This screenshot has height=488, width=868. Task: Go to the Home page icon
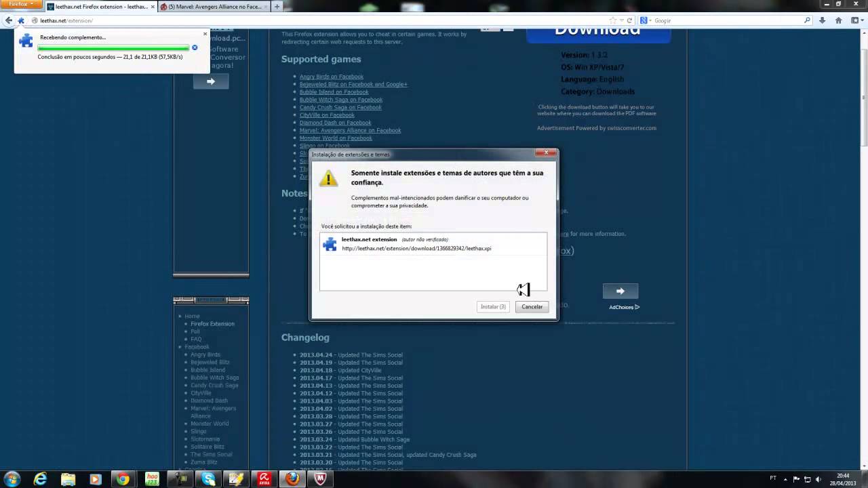point(839,20)
